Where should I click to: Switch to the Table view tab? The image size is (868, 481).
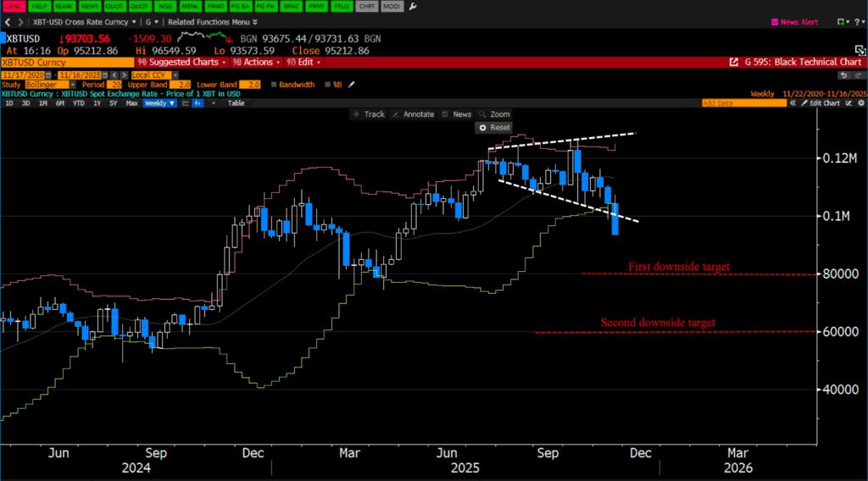(x=236, y=102)
